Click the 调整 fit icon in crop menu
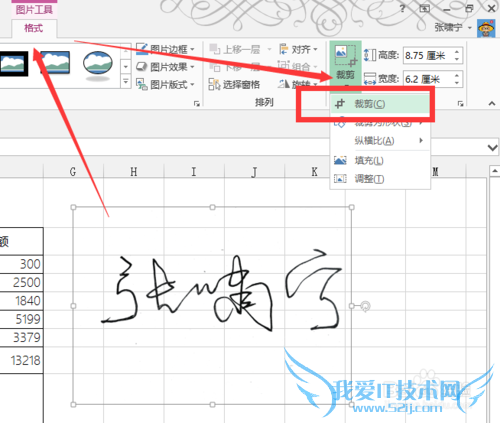The width and height of the screenshot is (500, 423). click(x=340, y=179)
